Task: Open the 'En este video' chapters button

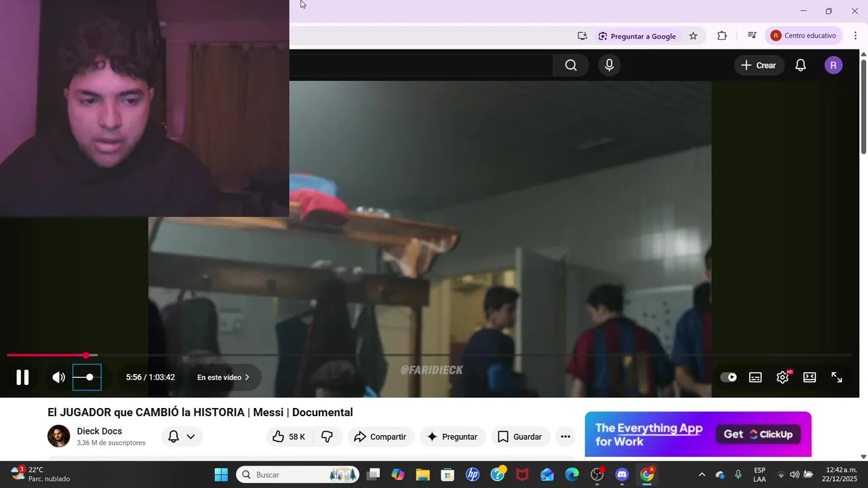Action: [x=224, y=378]
